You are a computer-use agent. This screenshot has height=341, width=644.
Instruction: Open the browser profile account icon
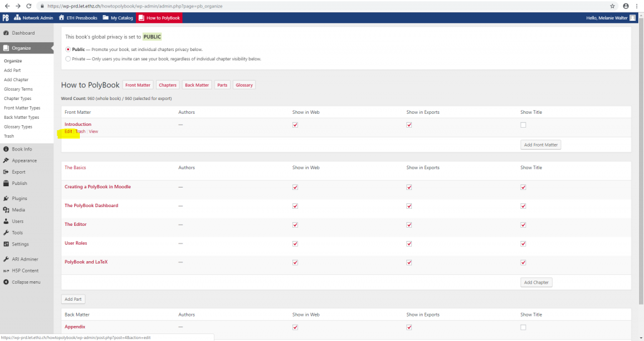point(626,6)
